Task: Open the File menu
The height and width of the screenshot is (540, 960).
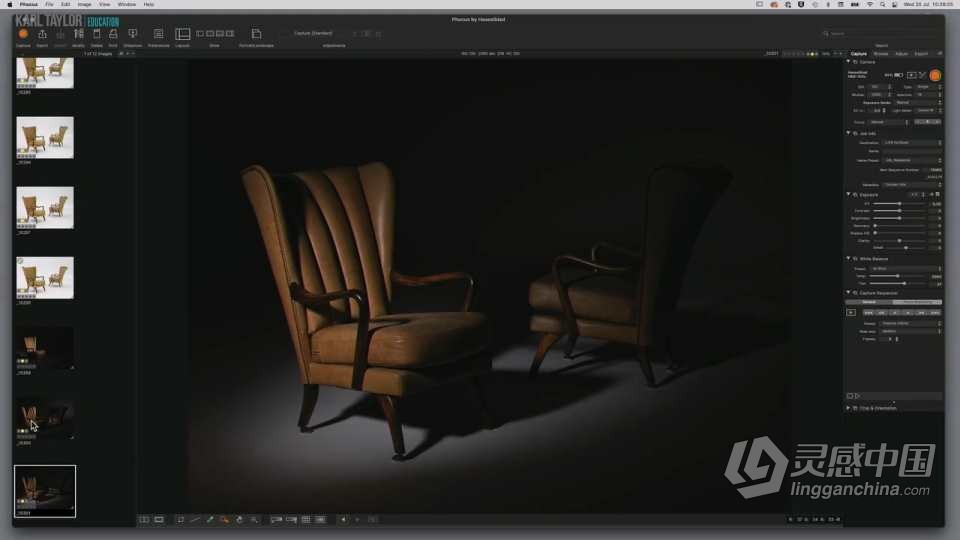Action: tap(50, 4)
